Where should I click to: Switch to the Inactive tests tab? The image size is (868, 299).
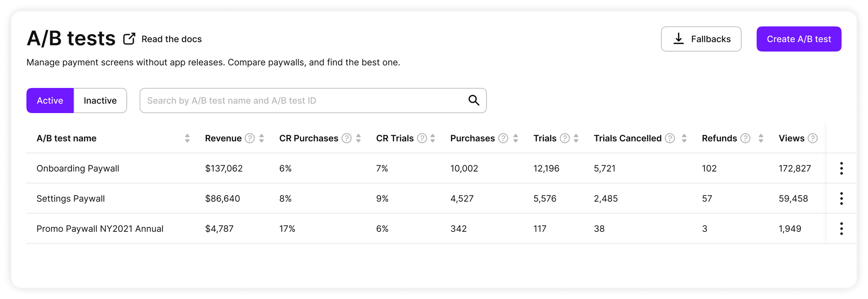tap(100, 101)
